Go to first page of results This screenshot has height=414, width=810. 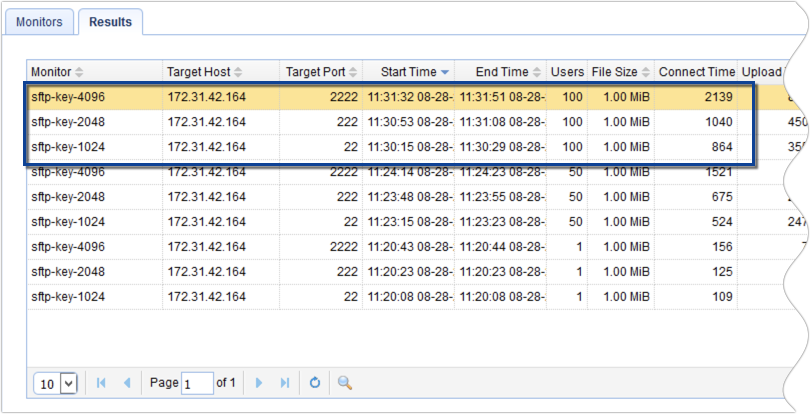[x=101, y=383]
